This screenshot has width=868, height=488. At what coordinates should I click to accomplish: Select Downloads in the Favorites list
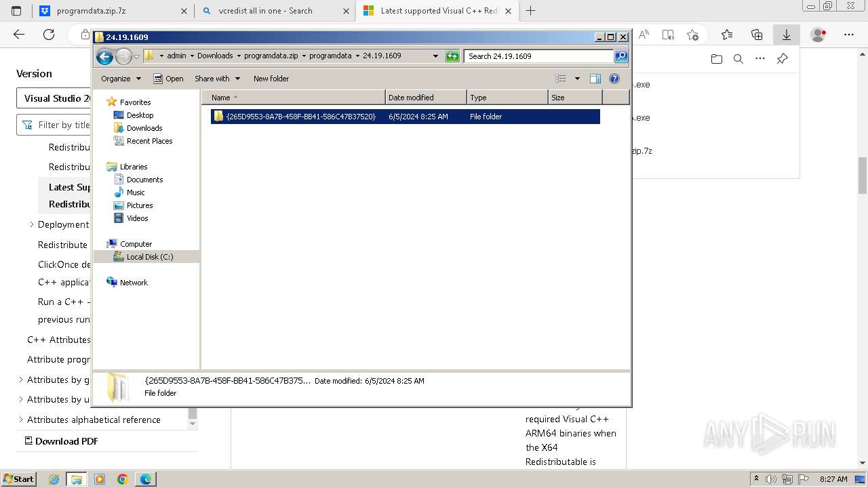click(x=144, y=128)
